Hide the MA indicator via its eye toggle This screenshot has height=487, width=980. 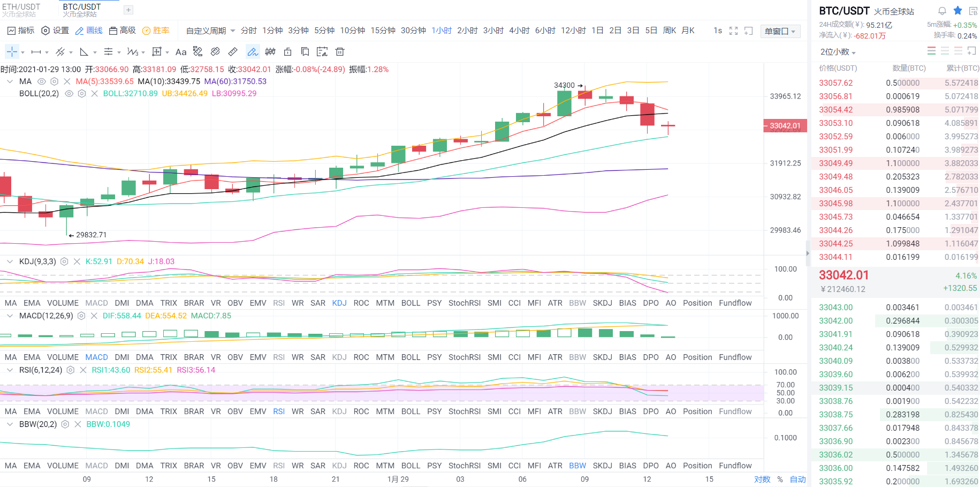coord(41,81)
